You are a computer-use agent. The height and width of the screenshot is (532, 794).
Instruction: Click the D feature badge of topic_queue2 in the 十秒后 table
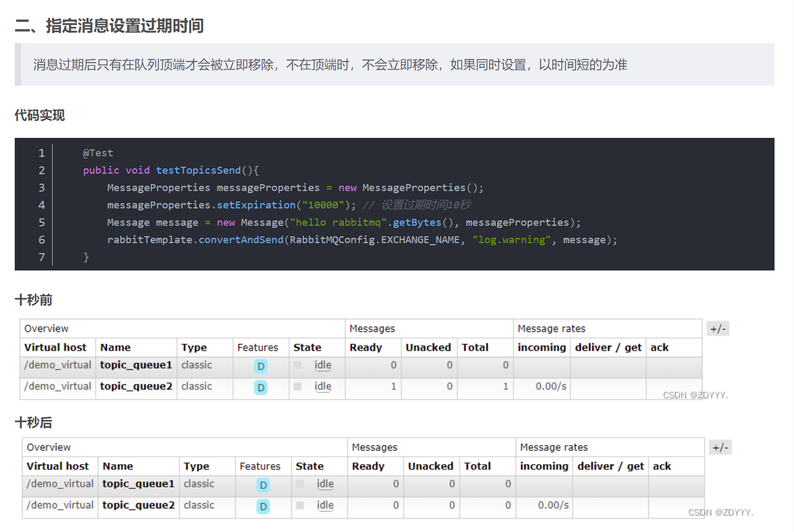(x=263, y=507)
